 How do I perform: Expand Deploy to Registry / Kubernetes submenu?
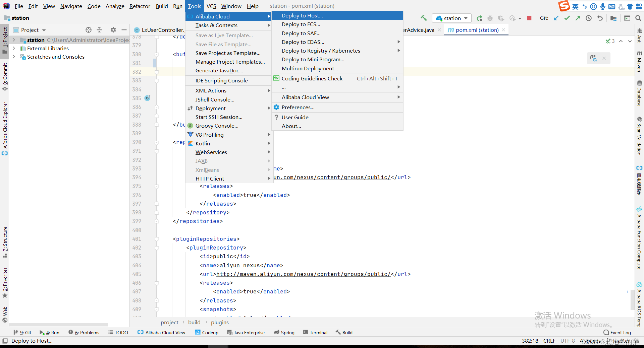337,51
